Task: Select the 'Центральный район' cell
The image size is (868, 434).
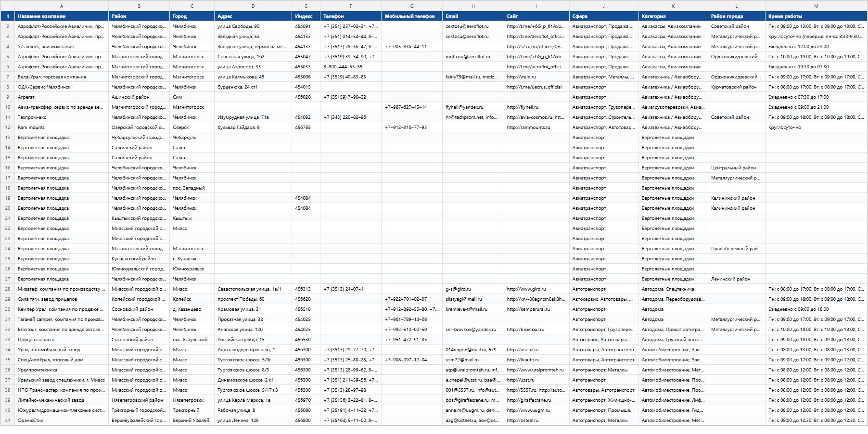Action: click(737, 167)
